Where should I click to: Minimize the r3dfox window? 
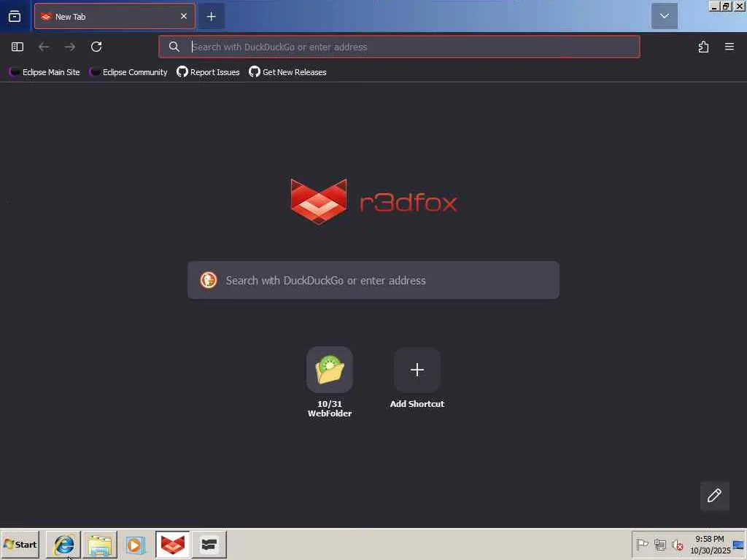(714, 6)
